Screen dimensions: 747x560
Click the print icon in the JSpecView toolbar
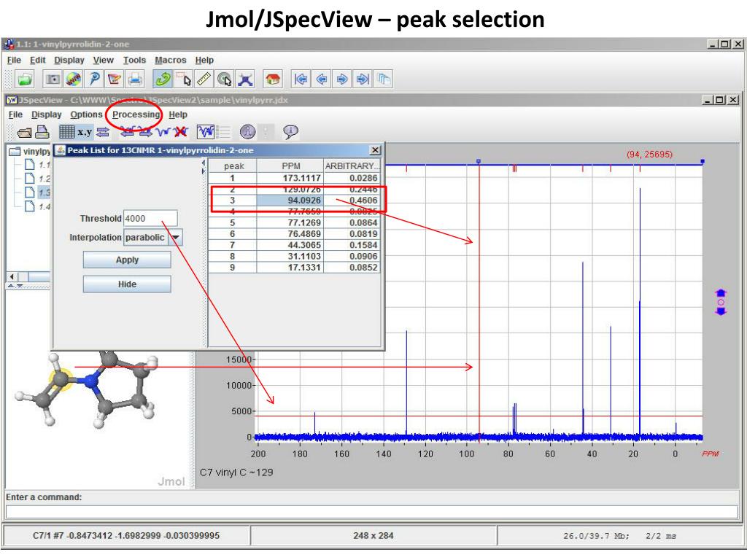pyautogui.click(x=42, y=132)
